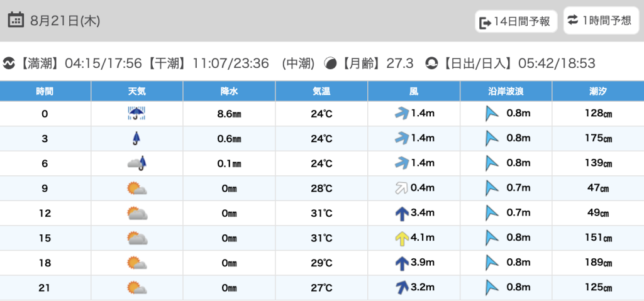Click the 8.6mm precipitation value
Image resolution: width=644 pixels, height=301 pixels.
click(x=229, y=114)
